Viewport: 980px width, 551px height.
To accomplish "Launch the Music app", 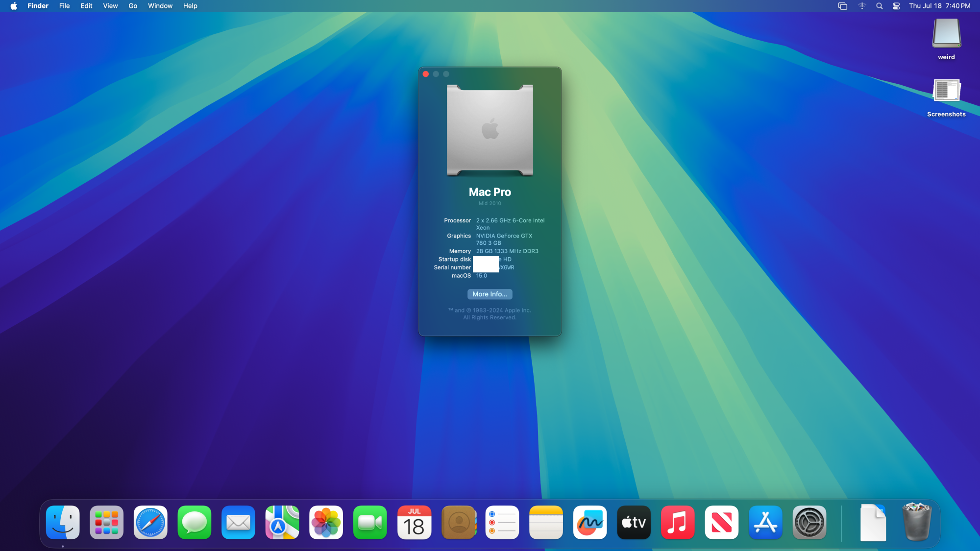I will click(678, 523).
